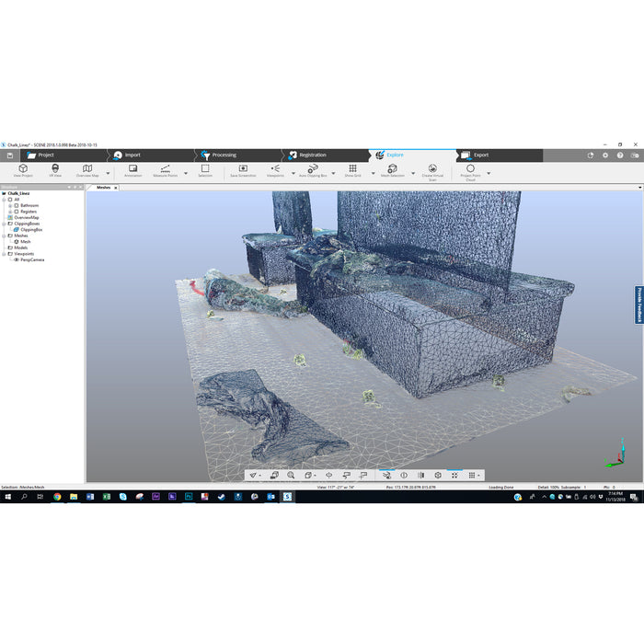Click the stacked windows icon in the bottom toolbar
644x644 pixels.
274,476
